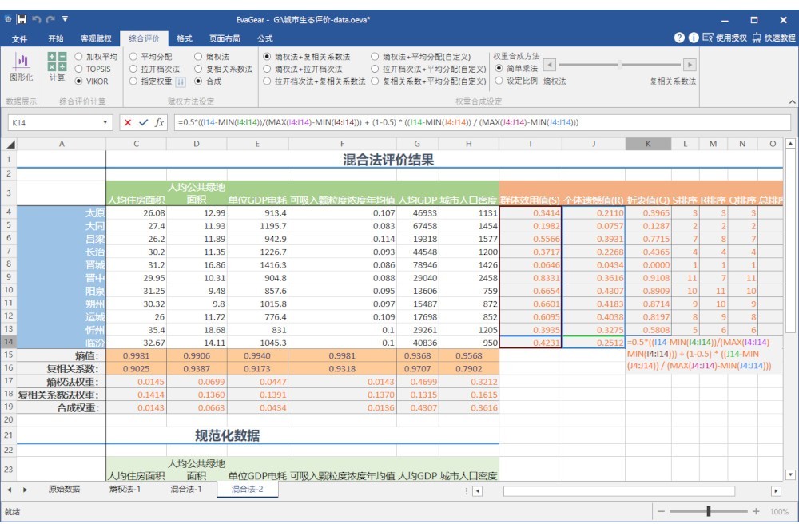Click the 图形化 chart visualization icon
Screen dimensions: 799x532
[x=22, y=66]
